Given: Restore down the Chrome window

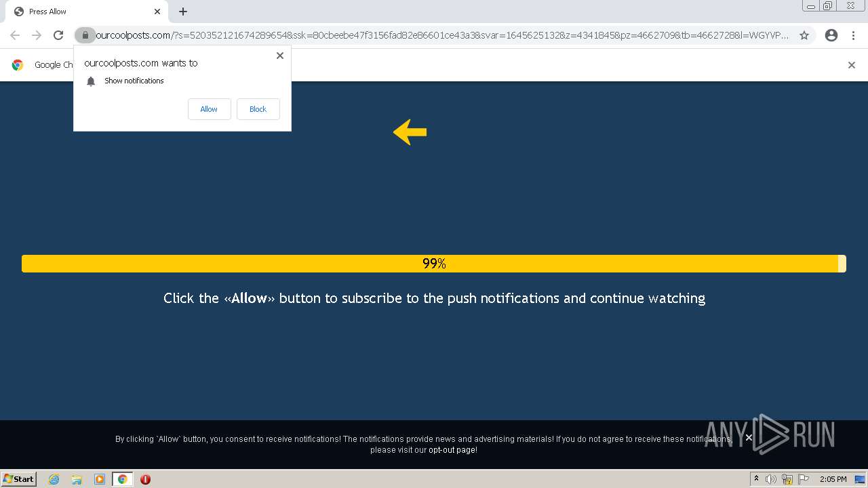Looking at the screenshot, I should (829, 6).
